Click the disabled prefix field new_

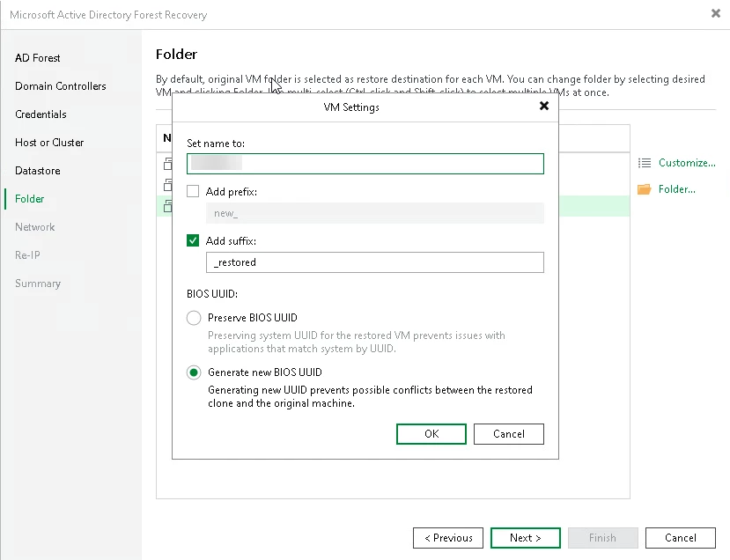[375, 213]
